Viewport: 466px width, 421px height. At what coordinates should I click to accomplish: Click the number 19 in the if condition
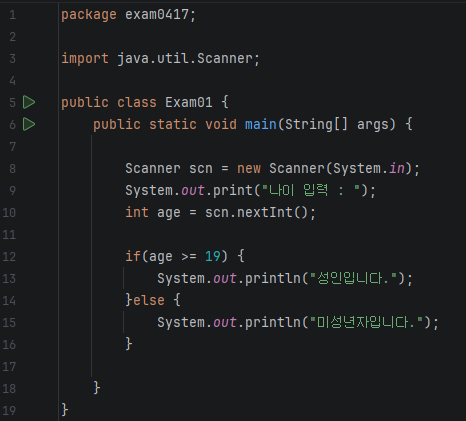pos(213,256)
